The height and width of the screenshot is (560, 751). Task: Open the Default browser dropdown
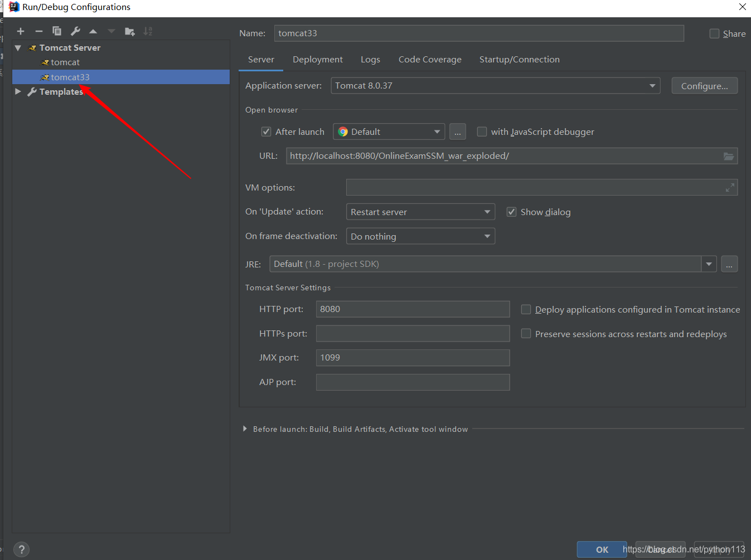[389, 132]
